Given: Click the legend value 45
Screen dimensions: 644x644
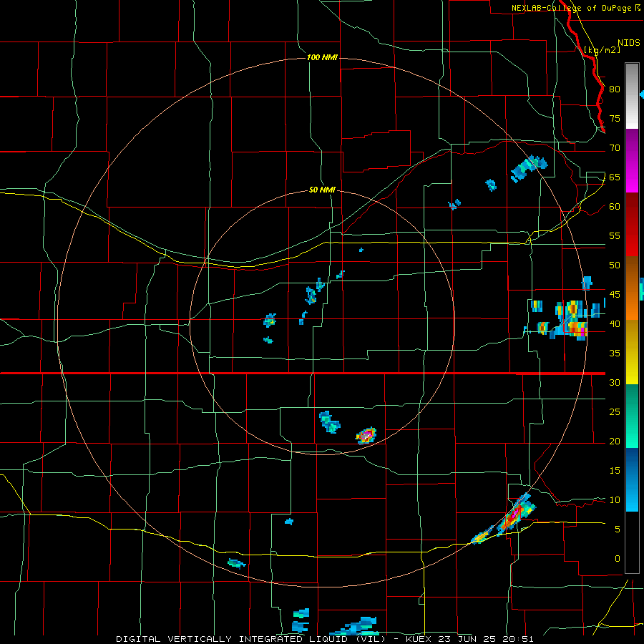Looking at the screenshot, I should [x=615, y=295].
